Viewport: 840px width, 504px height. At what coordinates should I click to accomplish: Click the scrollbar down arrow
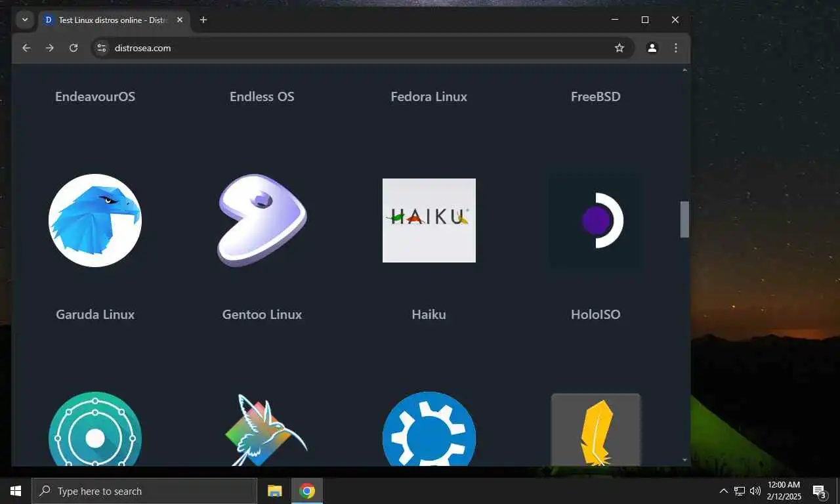(684, 461)
